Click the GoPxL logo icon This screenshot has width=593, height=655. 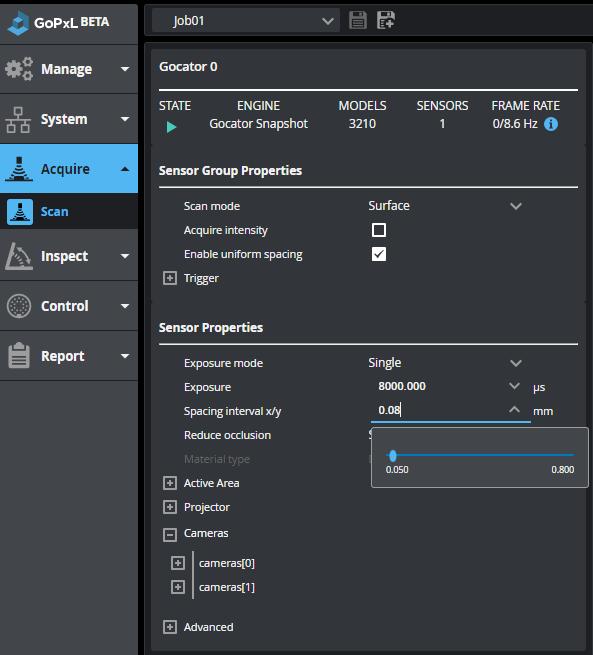point(19,23)
